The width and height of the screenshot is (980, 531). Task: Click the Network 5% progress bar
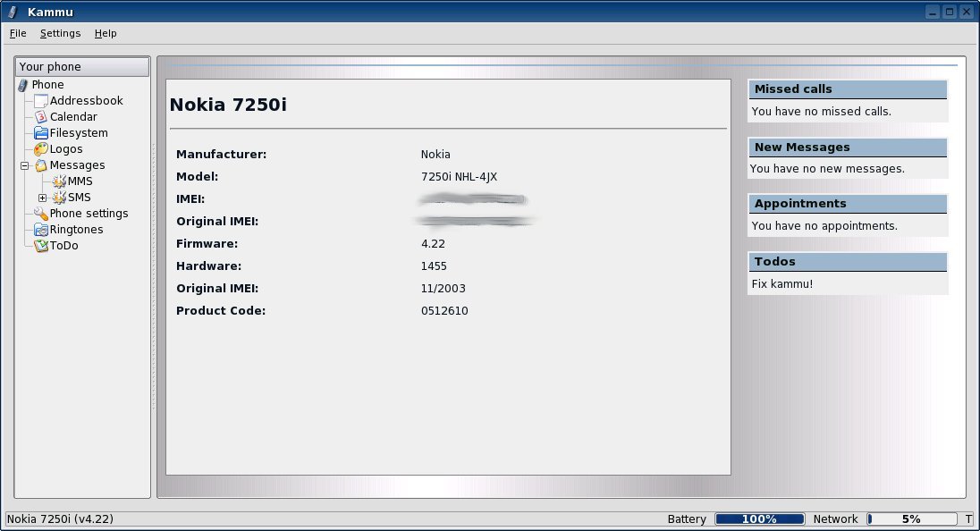(x=912, y=519)
